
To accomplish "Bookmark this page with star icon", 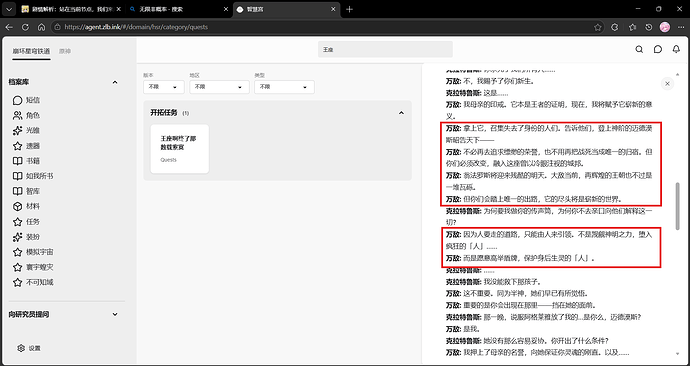I will pyautogui.click(x=597, y=27).
